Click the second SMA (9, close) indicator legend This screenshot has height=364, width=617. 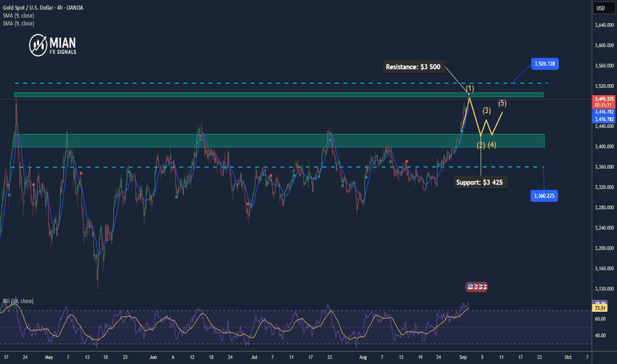[x=19, y=23]
